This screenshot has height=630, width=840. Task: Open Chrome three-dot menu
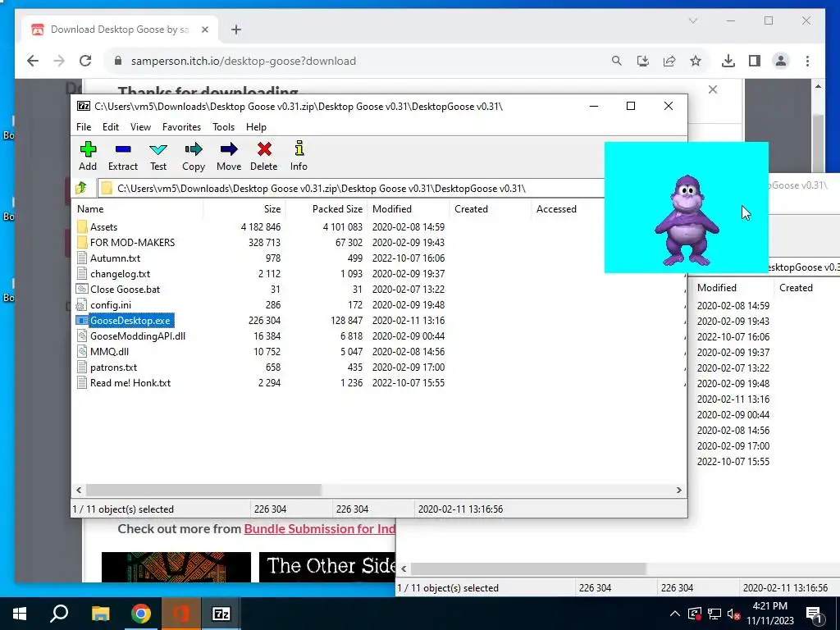[x=807, y=61]
